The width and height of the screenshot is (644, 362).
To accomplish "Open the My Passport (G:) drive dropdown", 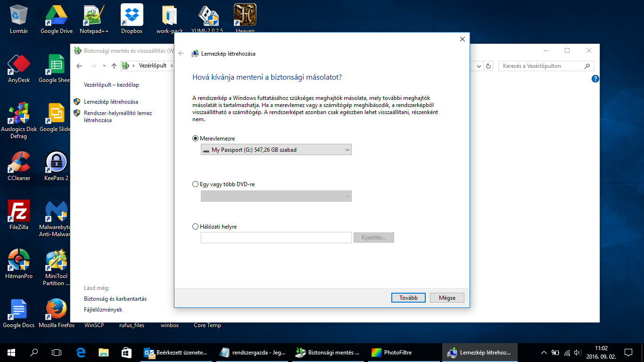I will click(276, 150).
